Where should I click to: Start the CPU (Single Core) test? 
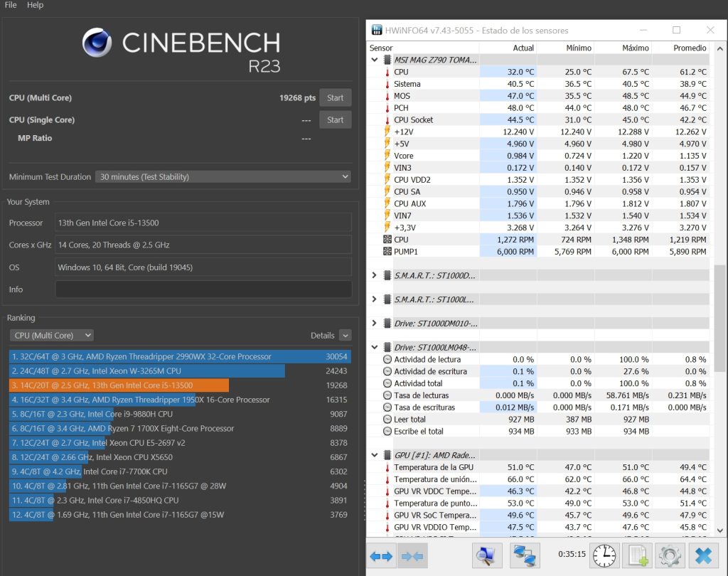pyautogui.click(x=336, y=120)
